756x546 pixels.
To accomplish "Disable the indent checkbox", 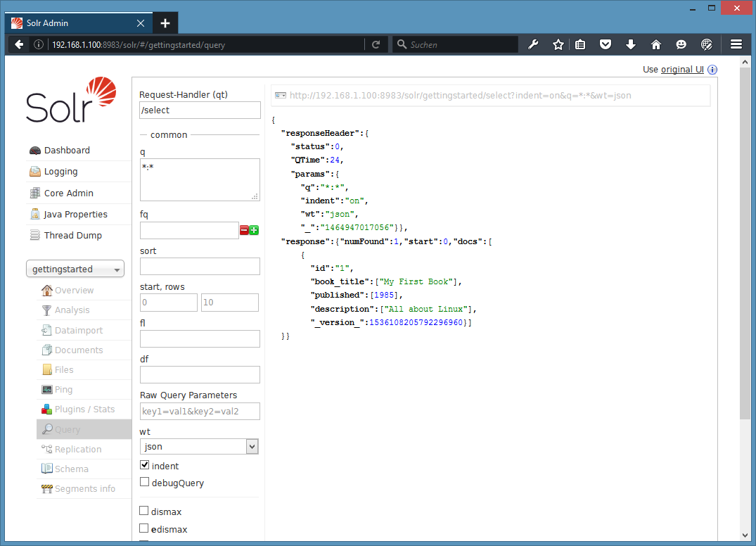I will point(145,465).
